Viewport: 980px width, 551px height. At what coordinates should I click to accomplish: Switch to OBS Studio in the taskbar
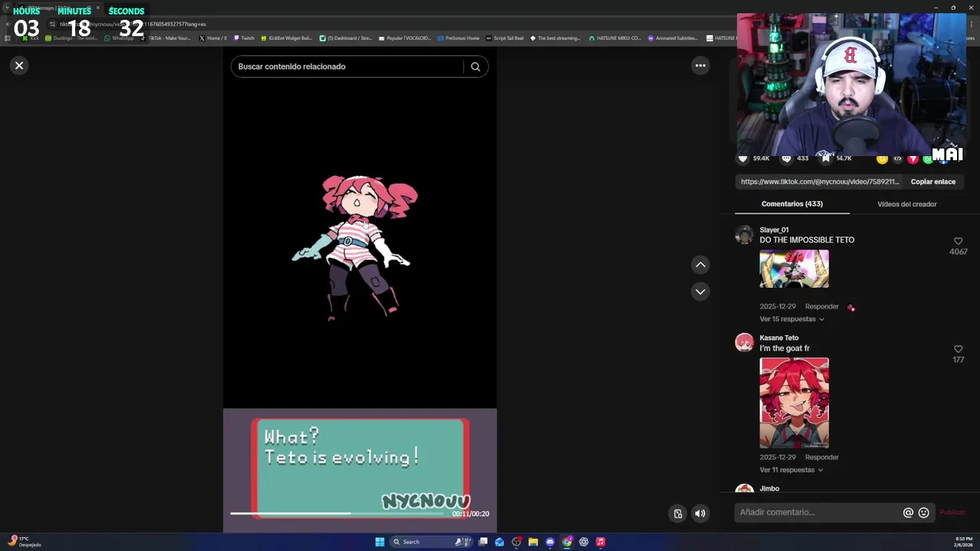coord(517,542)
